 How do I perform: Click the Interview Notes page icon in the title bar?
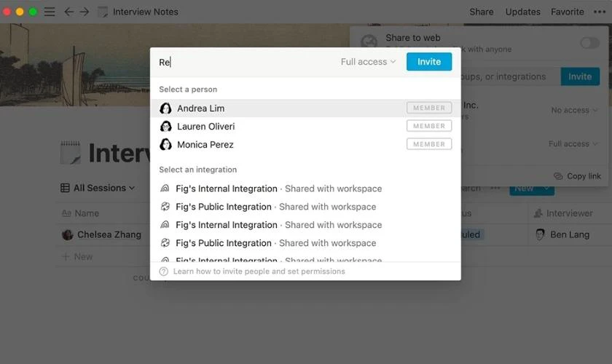pos(103,12)
